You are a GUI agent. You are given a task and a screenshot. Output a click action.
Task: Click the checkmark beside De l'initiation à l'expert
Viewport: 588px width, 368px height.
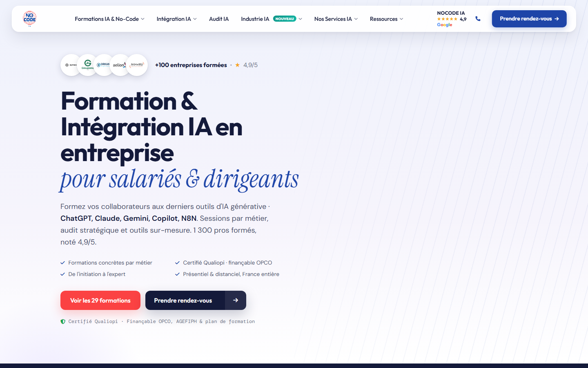pos(63,274)
